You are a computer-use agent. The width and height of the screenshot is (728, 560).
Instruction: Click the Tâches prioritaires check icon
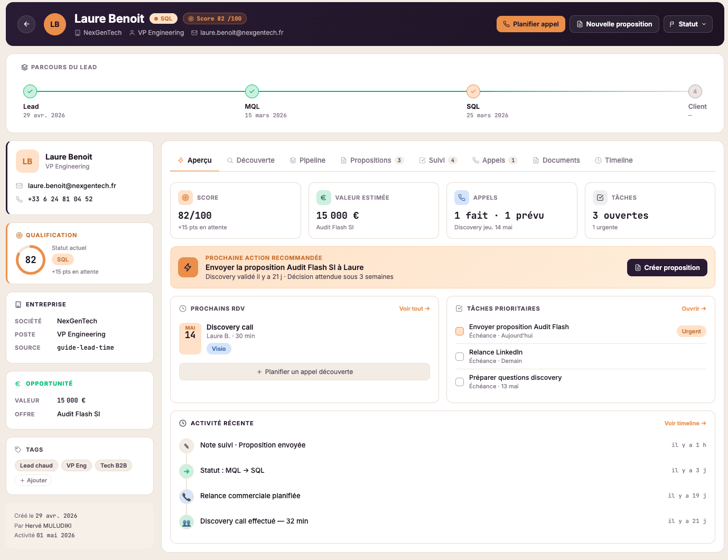459,309
